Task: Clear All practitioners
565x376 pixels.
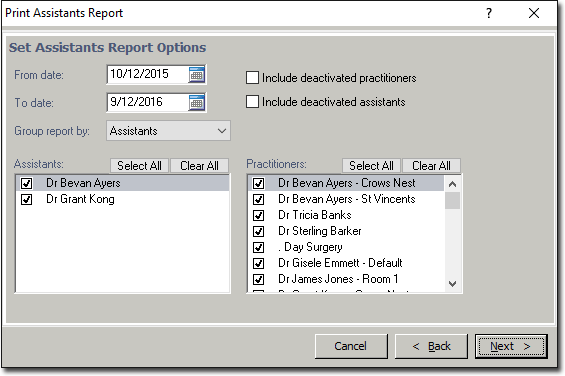Action: pos(431,166)
